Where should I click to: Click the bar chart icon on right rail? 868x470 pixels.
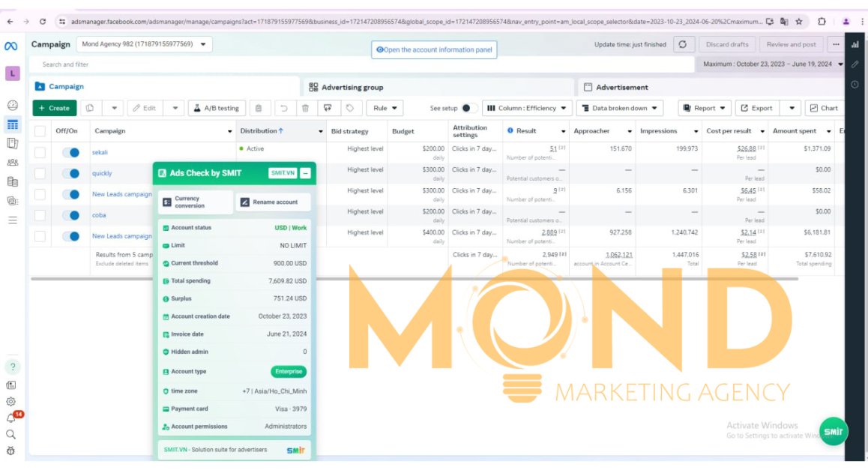(x=855, y=44)
